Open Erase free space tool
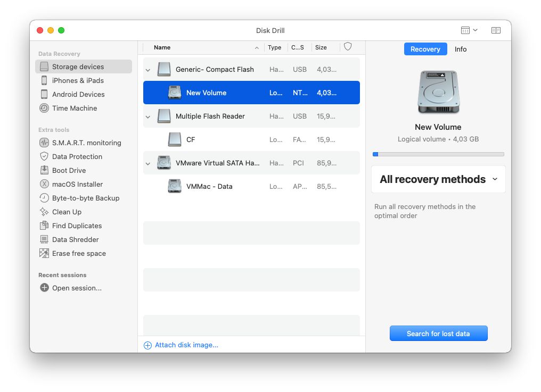Screen dimensions: 541x392 point(79,253)
